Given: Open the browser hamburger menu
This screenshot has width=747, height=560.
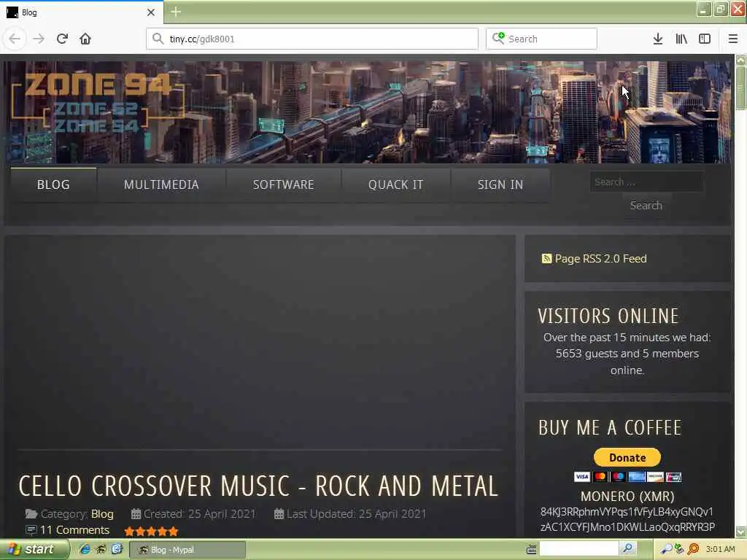Looking at the screenshot, I should [732, 39].
